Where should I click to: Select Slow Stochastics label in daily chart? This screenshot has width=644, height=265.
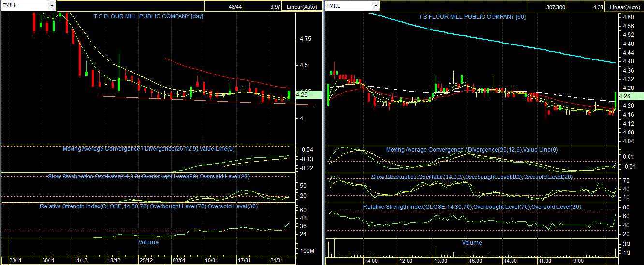click(148, 176)
